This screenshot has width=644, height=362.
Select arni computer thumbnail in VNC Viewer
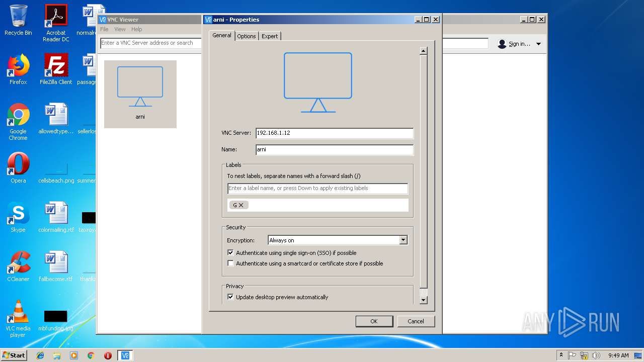pos(140,94)
